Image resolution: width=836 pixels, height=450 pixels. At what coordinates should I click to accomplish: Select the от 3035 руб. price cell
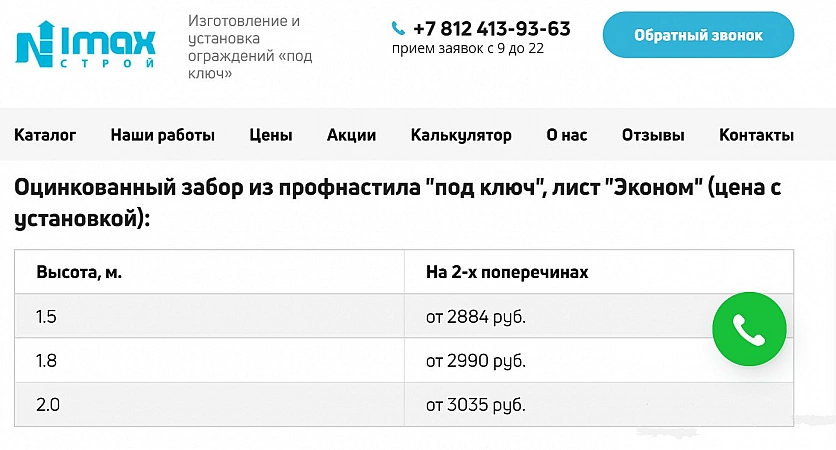(x=475, y=405)
